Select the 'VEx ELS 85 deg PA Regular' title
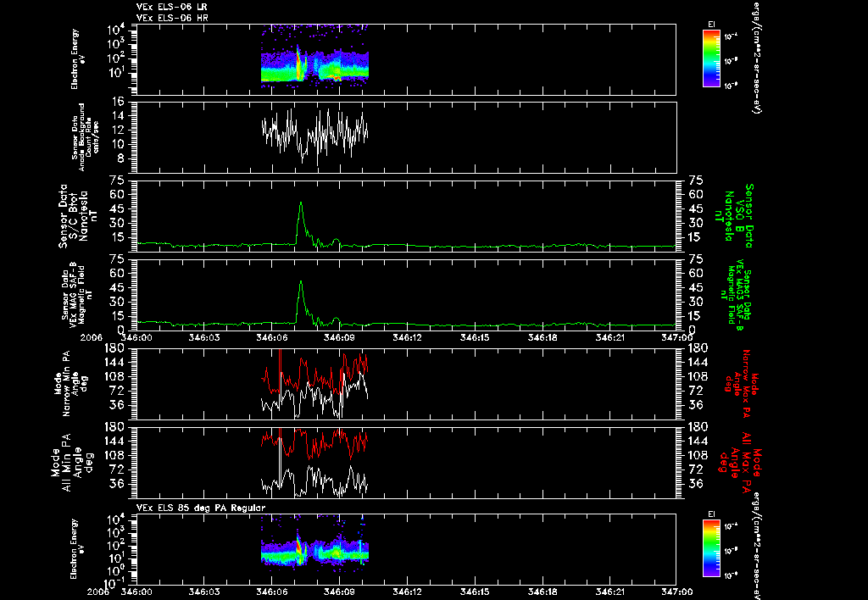The image size is (868, 600). point(201,508)
